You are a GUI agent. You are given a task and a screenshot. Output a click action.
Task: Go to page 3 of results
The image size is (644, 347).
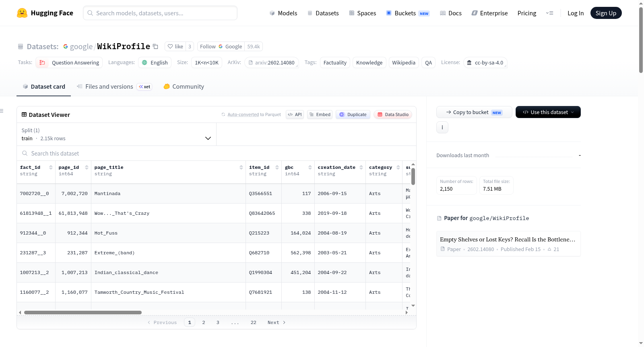[218, 322]
